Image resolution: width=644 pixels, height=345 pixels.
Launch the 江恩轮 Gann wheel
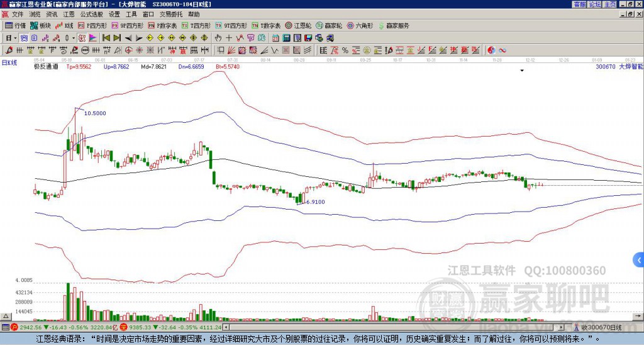[x=298, y=25]
